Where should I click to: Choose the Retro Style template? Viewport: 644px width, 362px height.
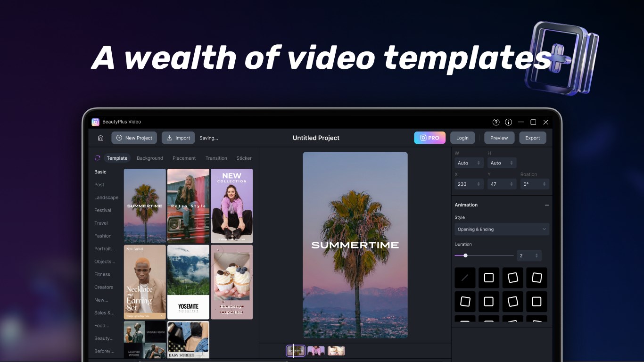pos(188,206)
